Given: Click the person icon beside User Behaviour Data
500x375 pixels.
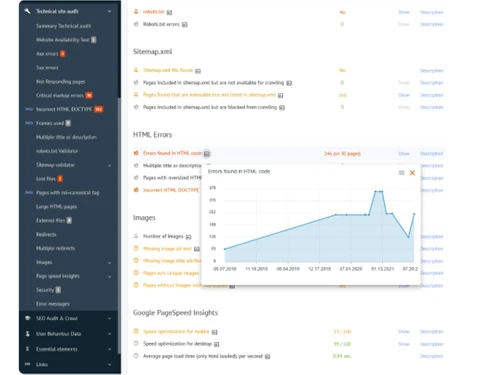Looking at the screenshot, I should (x=28, y=334).
